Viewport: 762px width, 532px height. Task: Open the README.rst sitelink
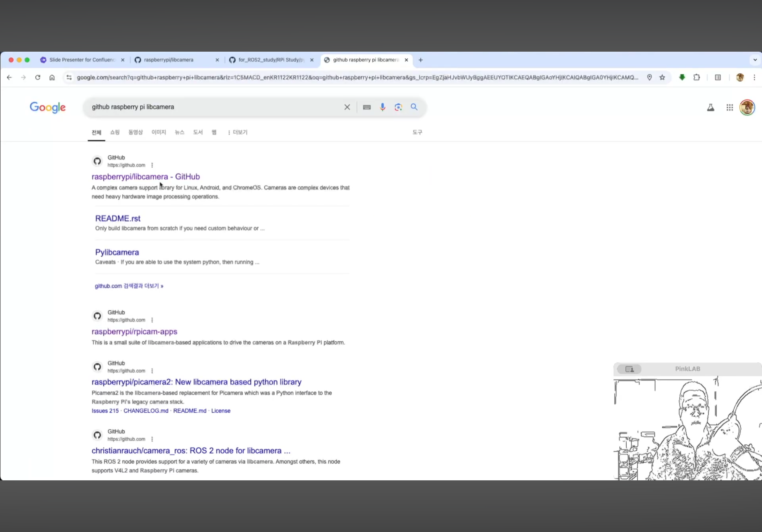(117, 218)
